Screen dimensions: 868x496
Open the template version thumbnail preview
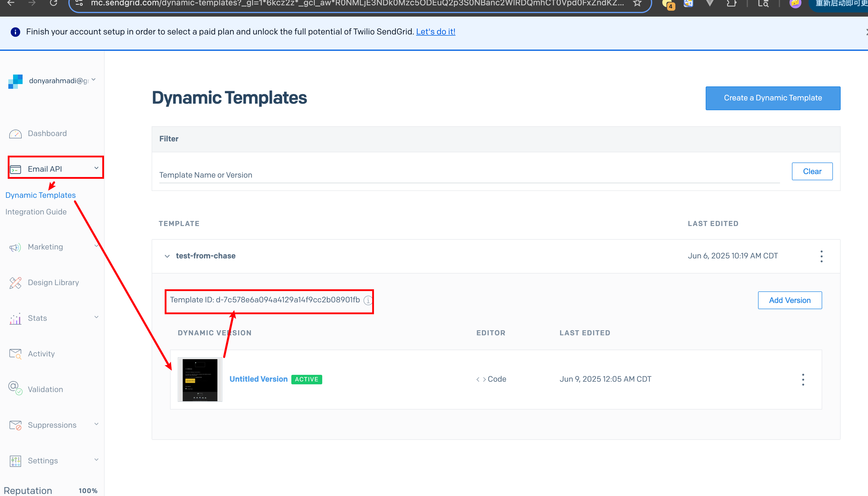tap(200, 380)
